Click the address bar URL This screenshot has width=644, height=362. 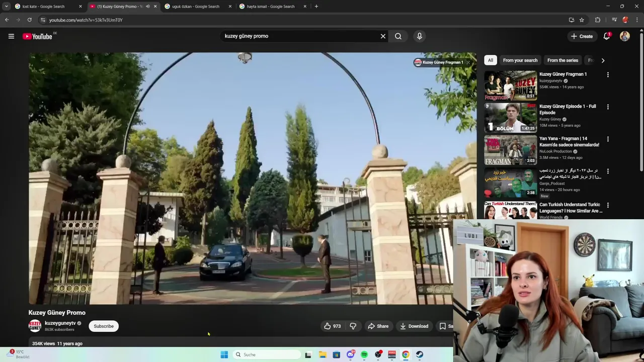pyautogui.click(x=86, y=20)
